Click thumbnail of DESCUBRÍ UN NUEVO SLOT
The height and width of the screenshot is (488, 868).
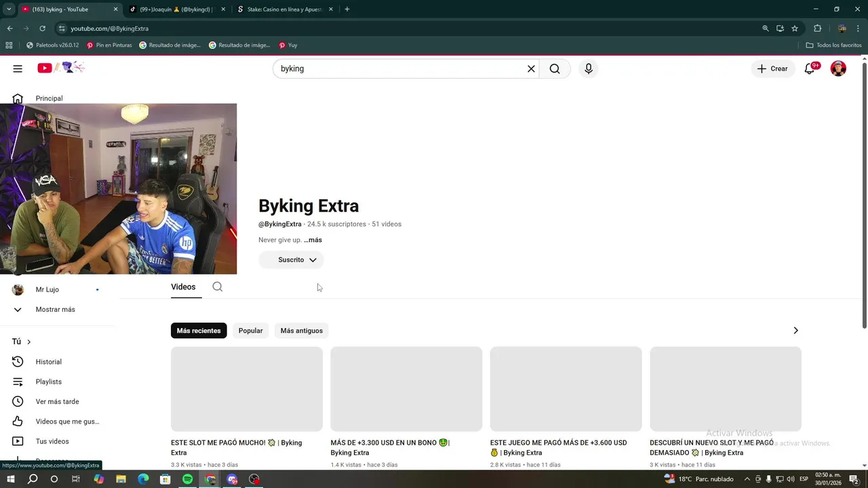pos(726,389)
